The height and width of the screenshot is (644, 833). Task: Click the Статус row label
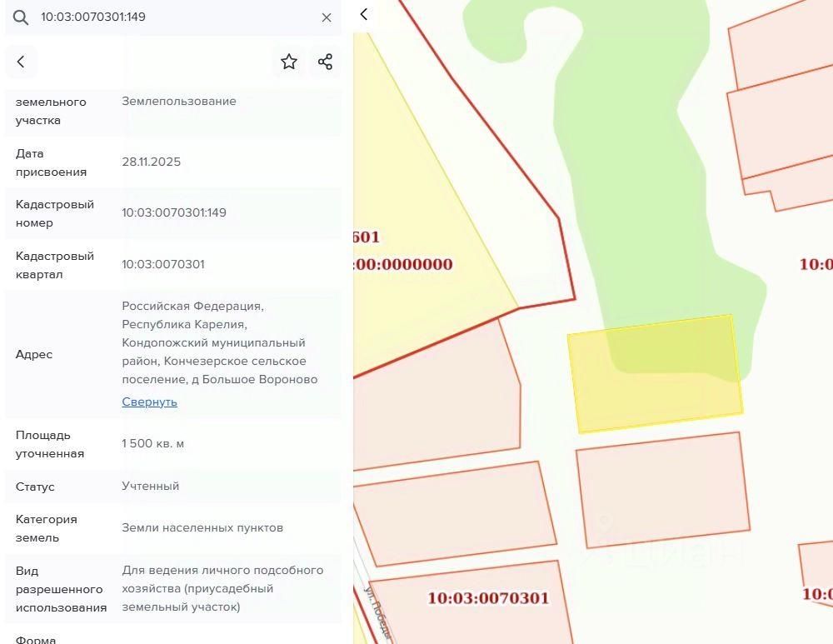click(x=35, y=487)
